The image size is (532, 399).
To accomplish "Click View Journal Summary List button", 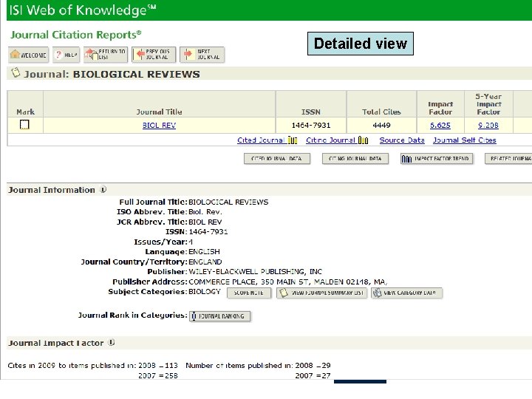I will click(x=321, y=293).
